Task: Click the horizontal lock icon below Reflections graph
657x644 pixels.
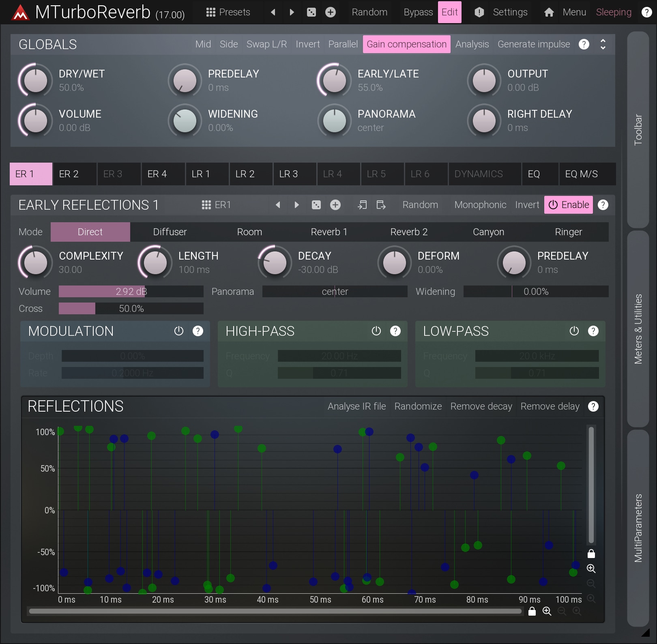Action: pyautogui.click(x=532, y=611)
